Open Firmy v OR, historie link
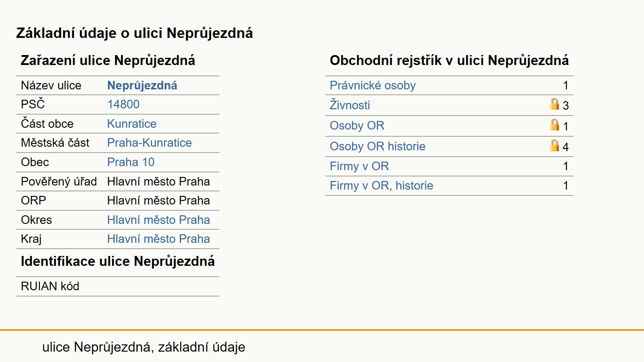The height and width of the screenshot is (362, 644). pyautogui.click(x=382, y=186)
